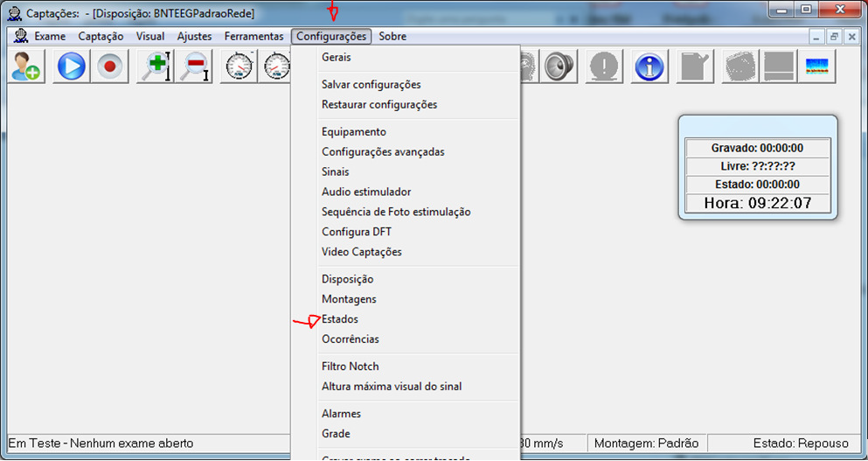This screenshot has height=461, width=868.
Task: Click the speaker audio icon
Action: (x=557, y=66)
